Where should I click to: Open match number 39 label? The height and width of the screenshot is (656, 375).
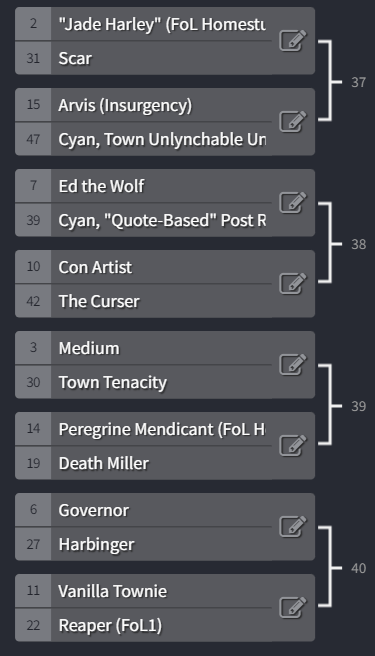pyautogui.click(x=358, y=406)
